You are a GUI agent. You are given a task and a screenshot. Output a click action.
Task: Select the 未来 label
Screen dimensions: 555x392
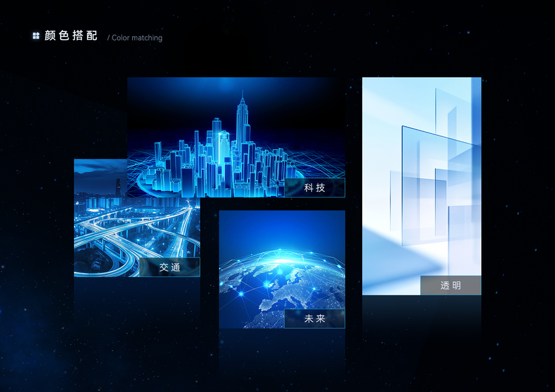click(314, 319)
